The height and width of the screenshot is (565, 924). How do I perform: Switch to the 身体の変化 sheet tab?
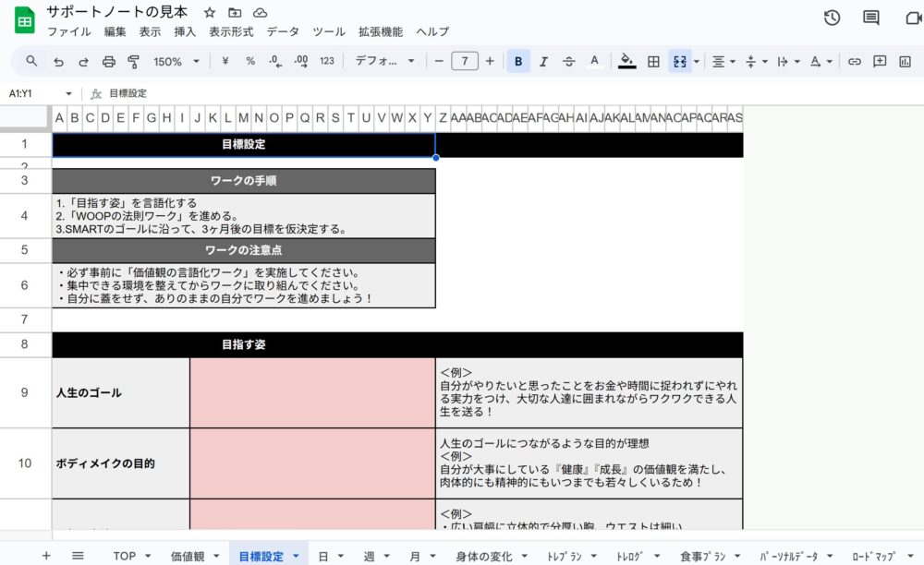coord(484,556)
